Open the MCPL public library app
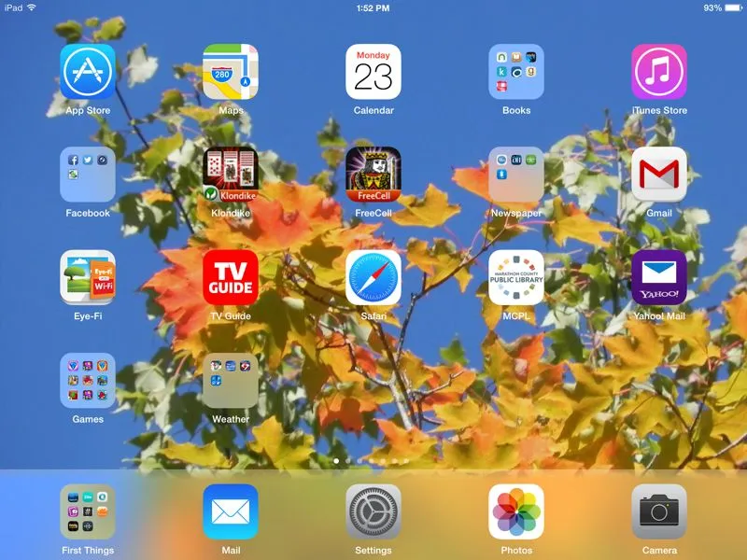Screen dimensions: 747x560 (516, 277)
